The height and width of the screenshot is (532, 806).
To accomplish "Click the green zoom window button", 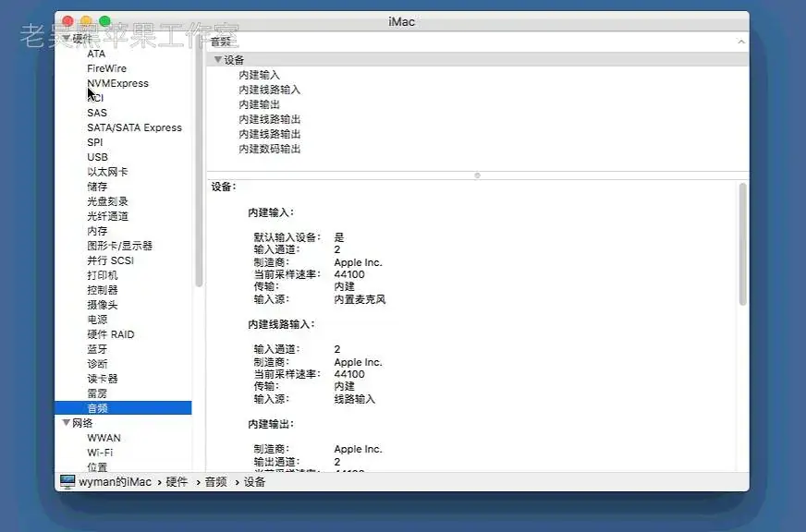I will pos(104,21).
